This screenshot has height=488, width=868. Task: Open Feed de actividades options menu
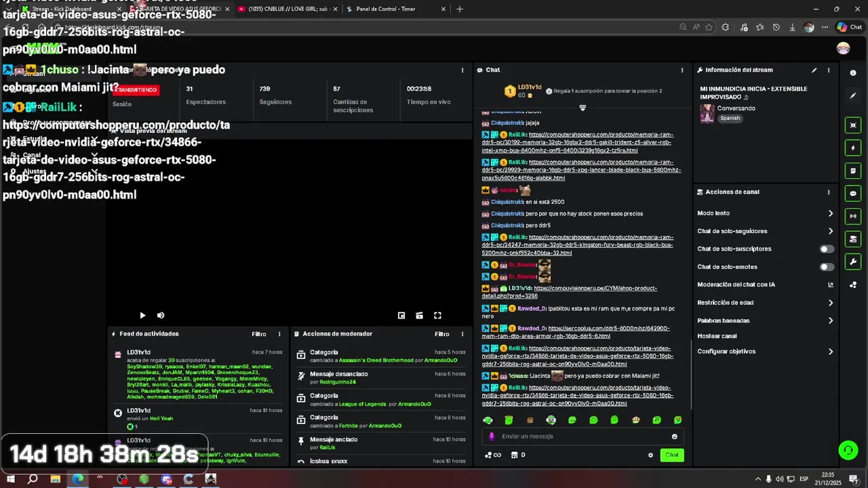click(279, 334)
